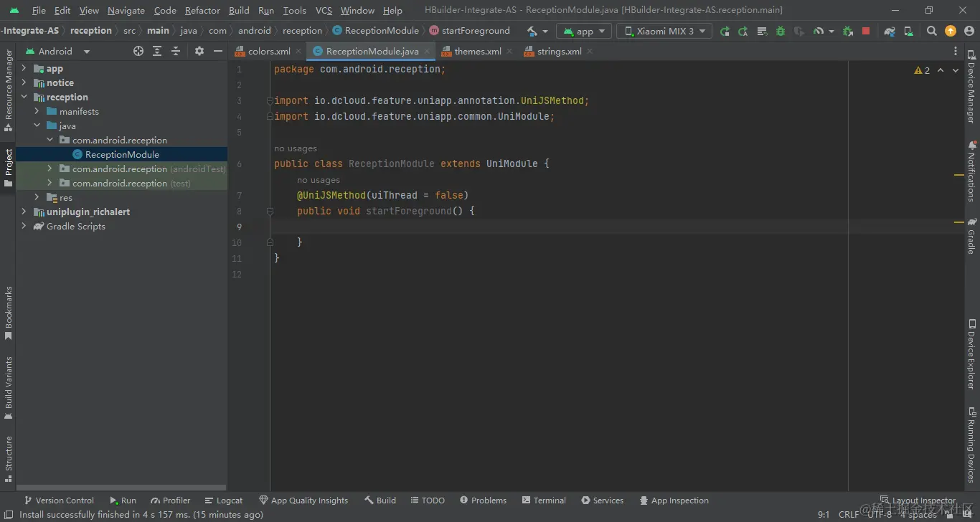Image resolution: width=980 pixels, height=522 pixels.
Task: Click Expand All in Project panel
Action: (x=157, y=51)
